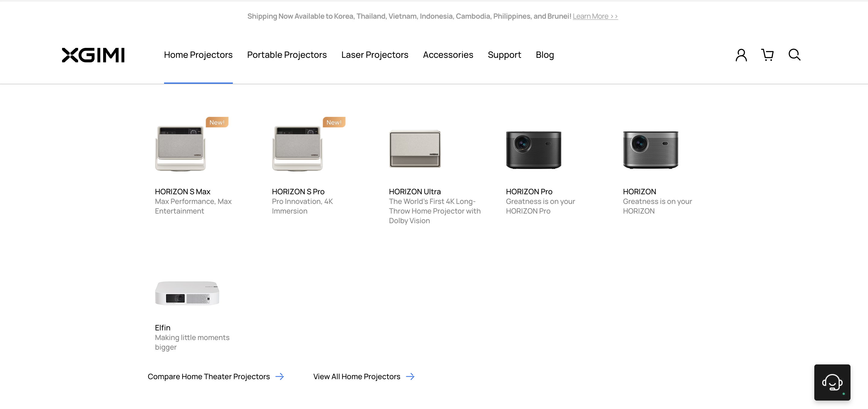
Task: Expand the Laser Projectors menu
Action: (375, 55)
